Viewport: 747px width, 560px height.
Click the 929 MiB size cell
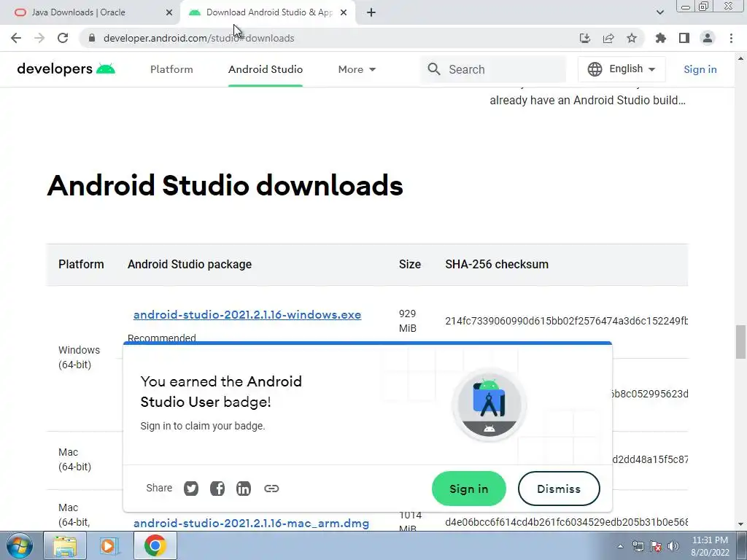pyautogui.click(x=408, y=321)
